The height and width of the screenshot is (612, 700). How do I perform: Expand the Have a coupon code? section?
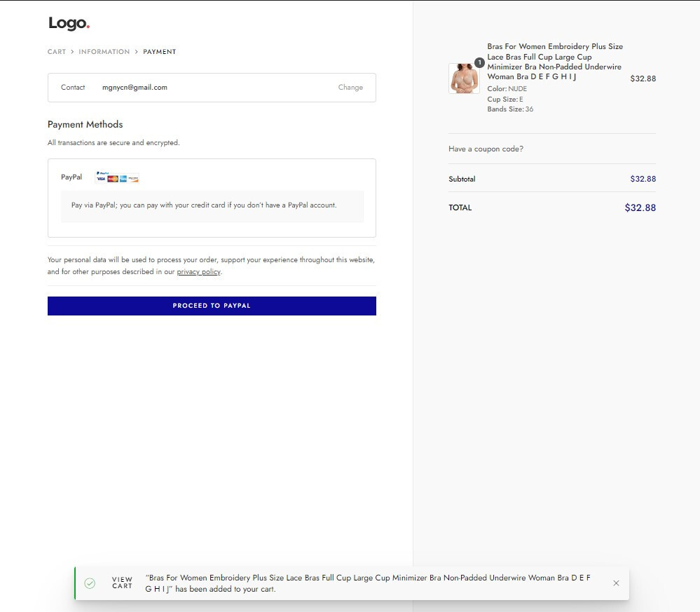pos(486,149)
